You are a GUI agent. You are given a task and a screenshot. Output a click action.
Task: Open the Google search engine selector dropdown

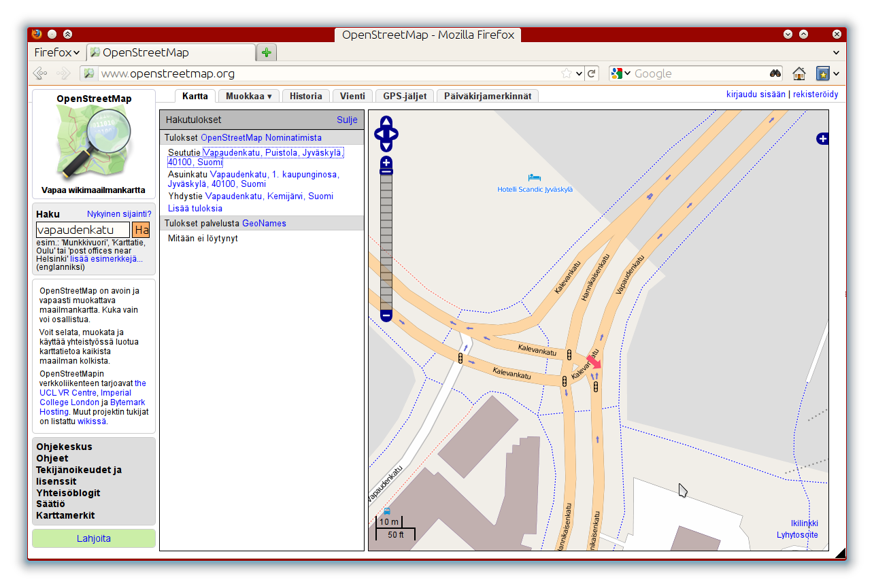tap(627, 73)
